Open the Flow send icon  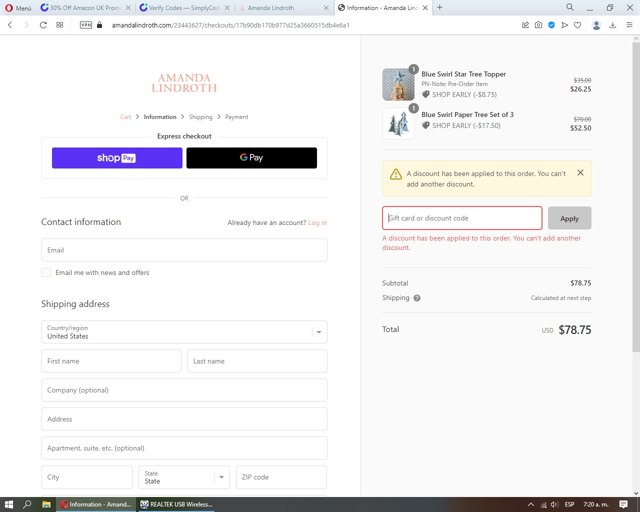coord(564,25)
